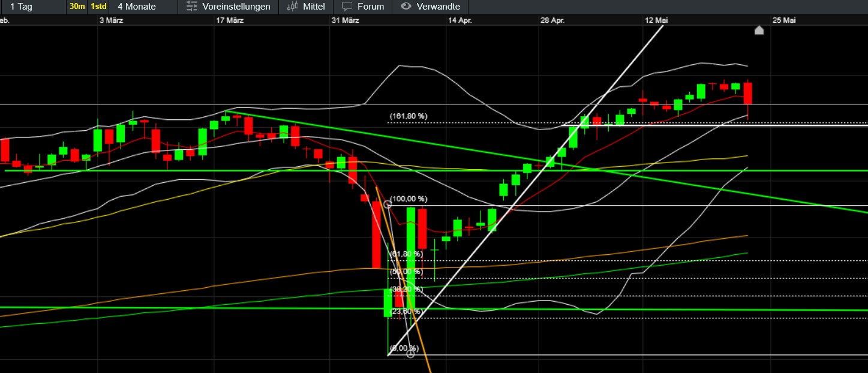Open the Mittel chart size option
This screenshot has height=373, width=868.
coord(306,7)
